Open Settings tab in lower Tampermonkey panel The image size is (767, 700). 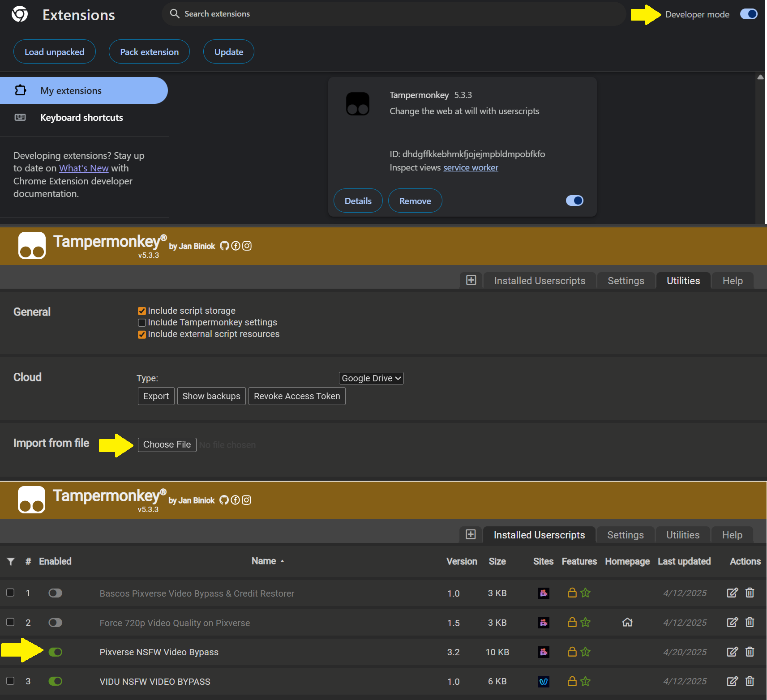tap(625, 535)
